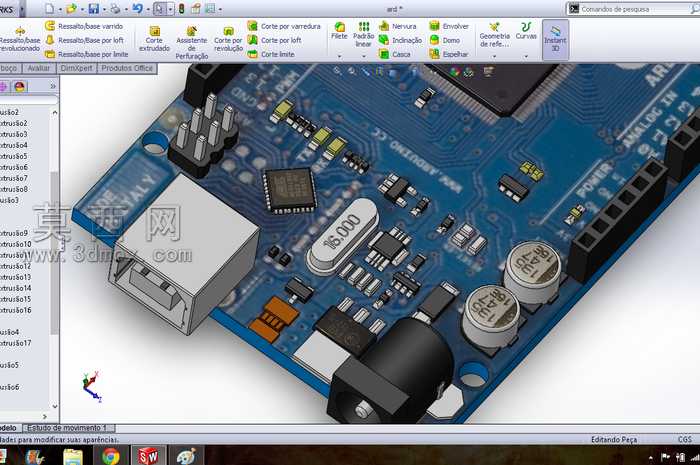The image size is (700, 465).
Task: Click the view settings monitor viewport icon
Action: 489,71
